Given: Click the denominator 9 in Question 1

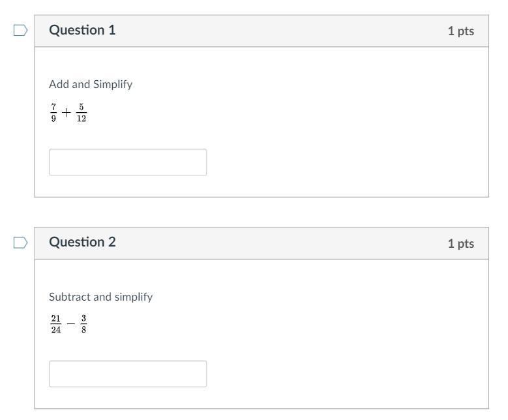Looking at the screenshot, I should pyautogui.click(x=53, y=119).
